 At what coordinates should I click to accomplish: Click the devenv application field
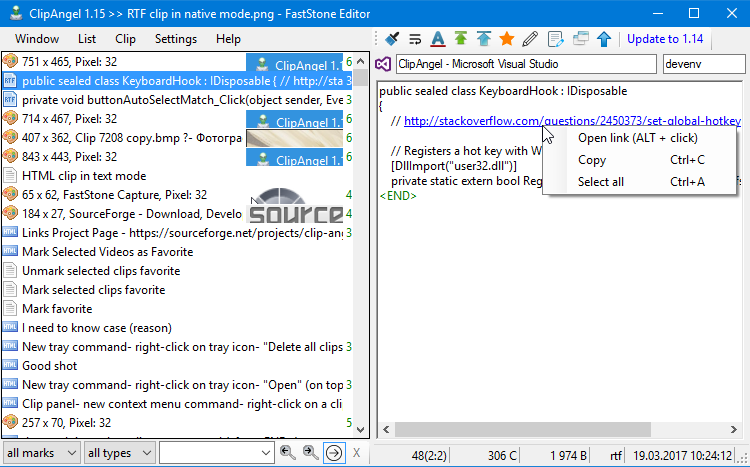coord(704,64)
